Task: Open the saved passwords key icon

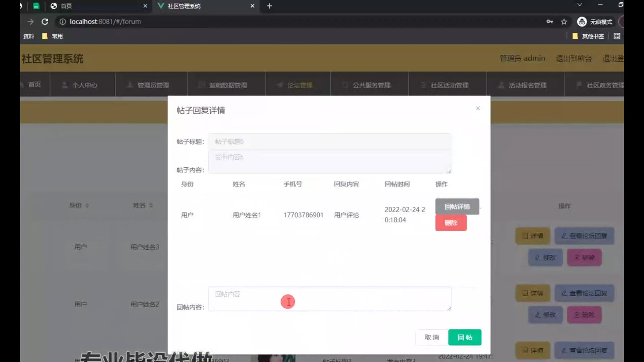Action: (549, 22)
